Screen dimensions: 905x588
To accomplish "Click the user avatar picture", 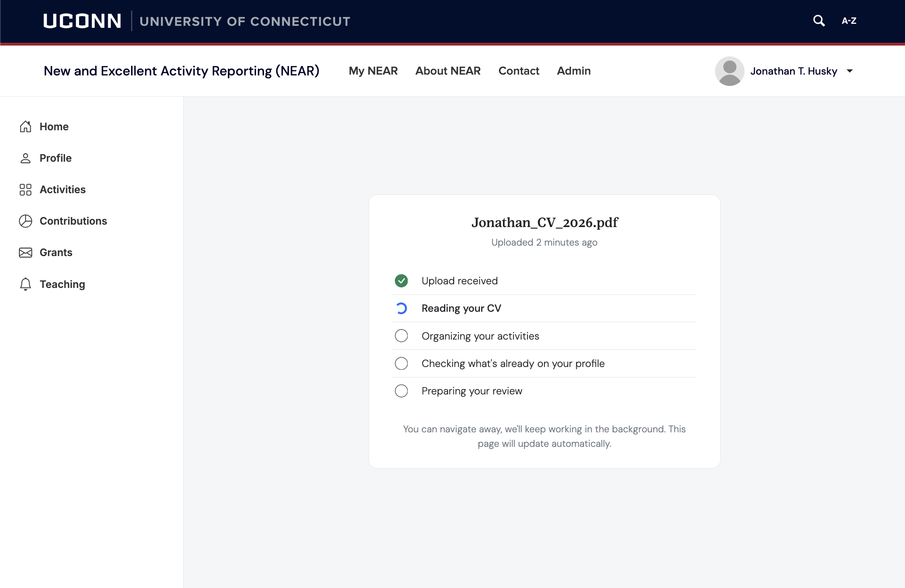I will [x=730, y=71].
